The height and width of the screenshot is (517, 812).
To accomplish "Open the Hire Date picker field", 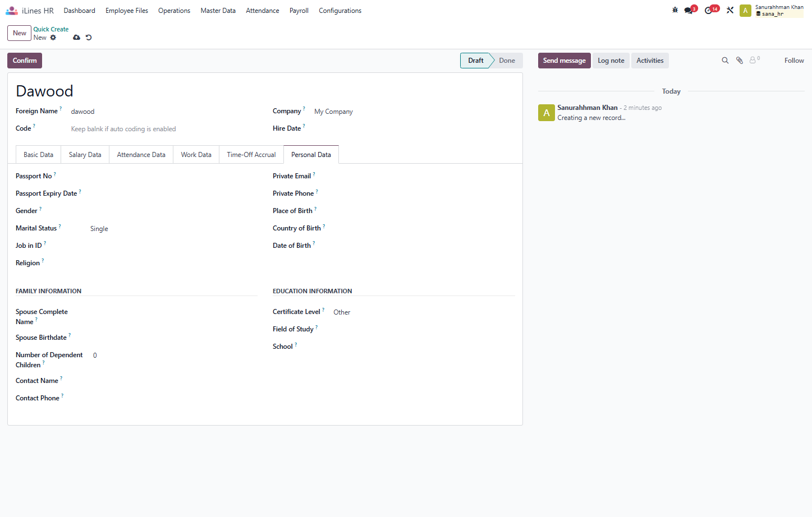I will (414, 129).
